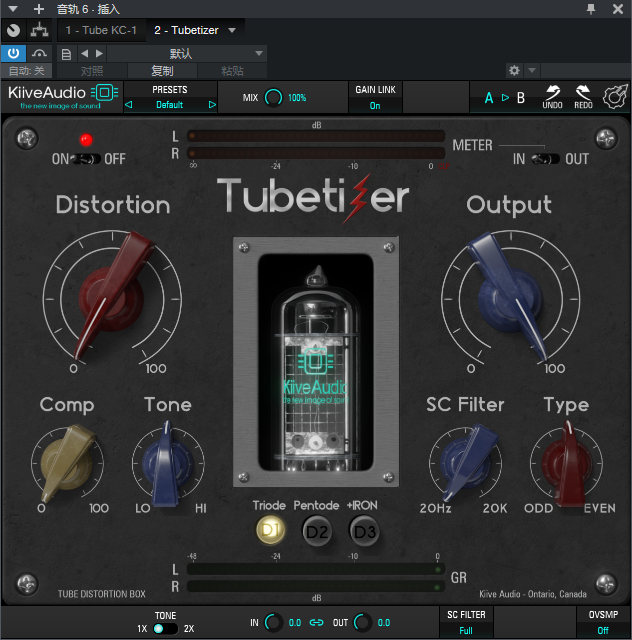
Task: Select next Tubetizer preset arrow
Action: pyautogui.click(x=212, y=105)
